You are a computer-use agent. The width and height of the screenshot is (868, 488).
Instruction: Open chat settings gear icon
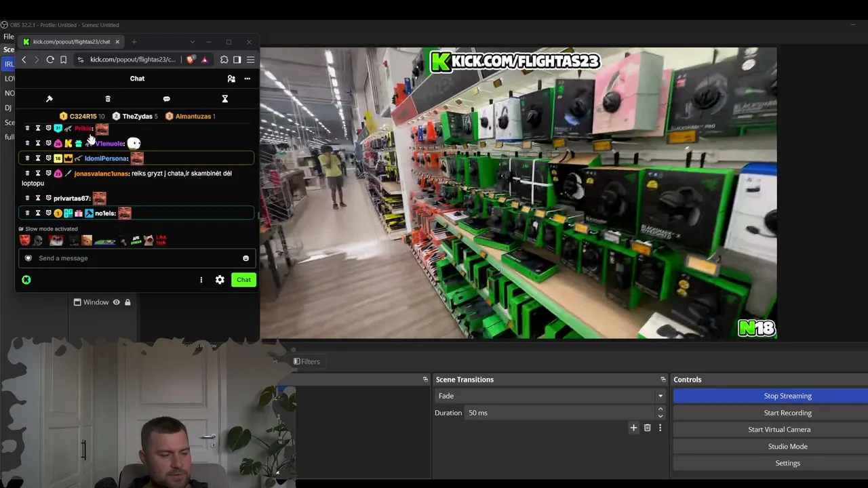[x=220, y=280]
